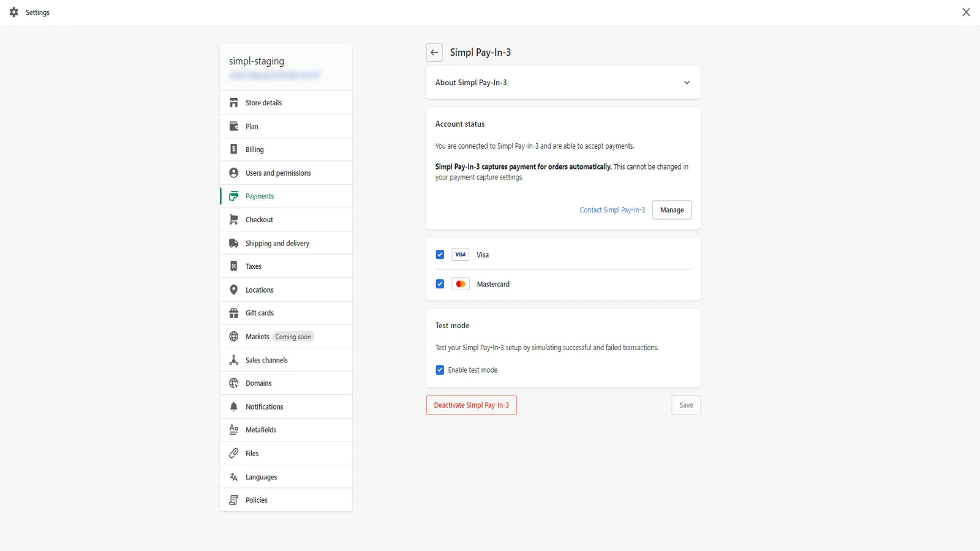Go back using the arrow button
The height and width of the screenshot is (551, 980).
[x=434, y=53]
